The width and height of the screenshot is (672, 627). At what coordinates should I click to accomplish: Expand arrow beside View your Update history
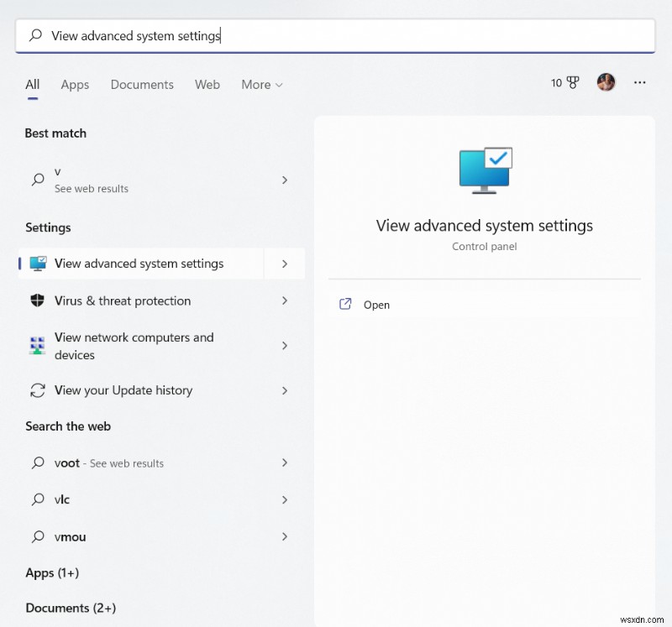[285, 390]
